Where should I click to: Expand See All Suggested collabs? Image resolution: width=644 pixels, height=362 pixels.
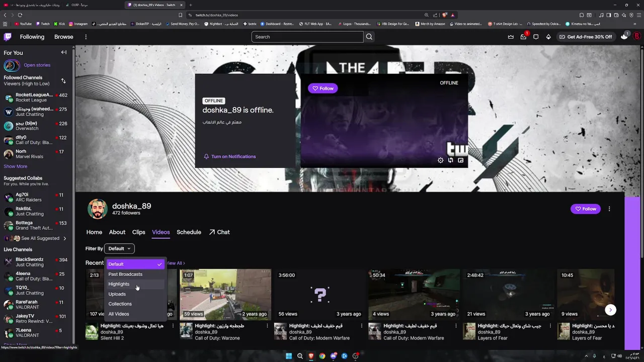[x=35, y=238]
